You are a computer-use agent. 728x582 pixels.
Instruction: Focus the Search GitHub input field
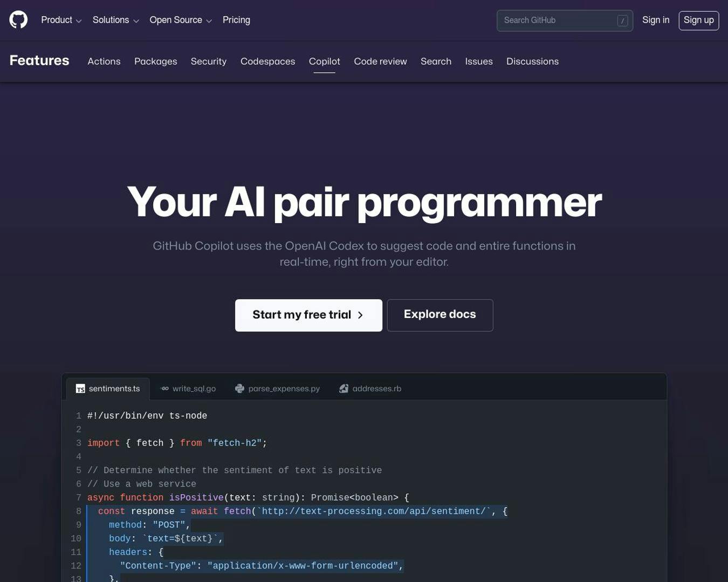coord(565,20)
